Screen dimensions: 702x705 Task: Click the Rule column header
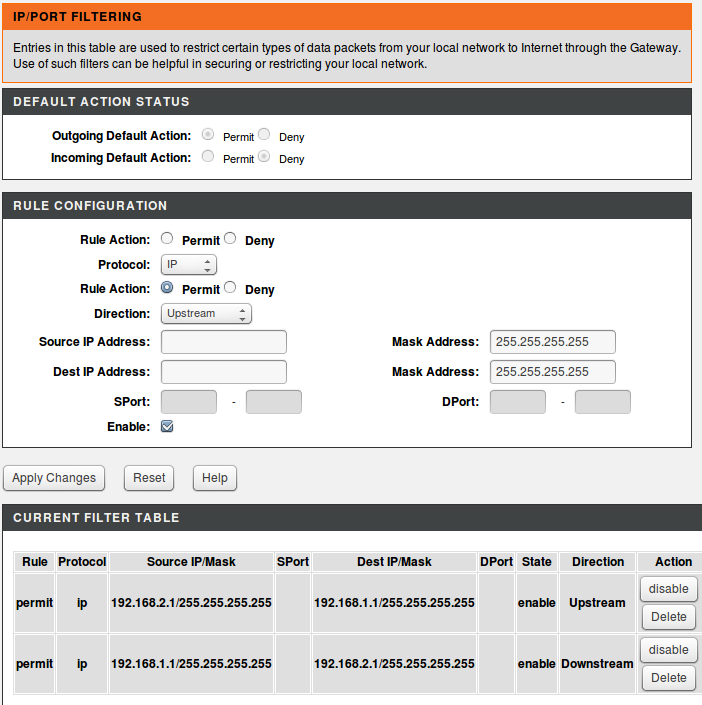point(35,562)
